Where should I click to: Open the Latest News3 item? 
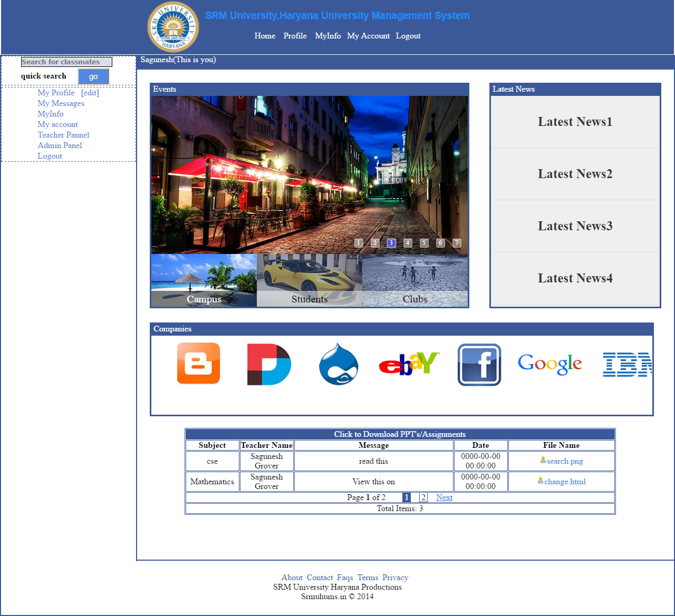pyautogui.click(x=575, y=226)
